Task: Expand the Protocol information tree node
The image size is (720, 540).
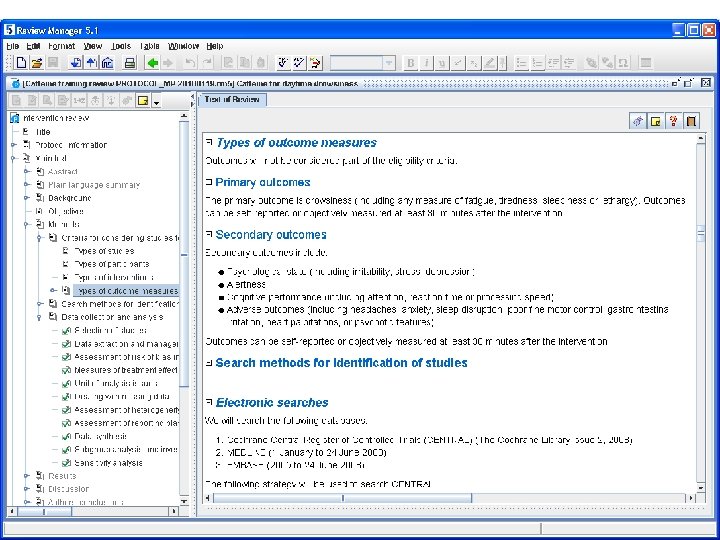Action: [14, 145]
